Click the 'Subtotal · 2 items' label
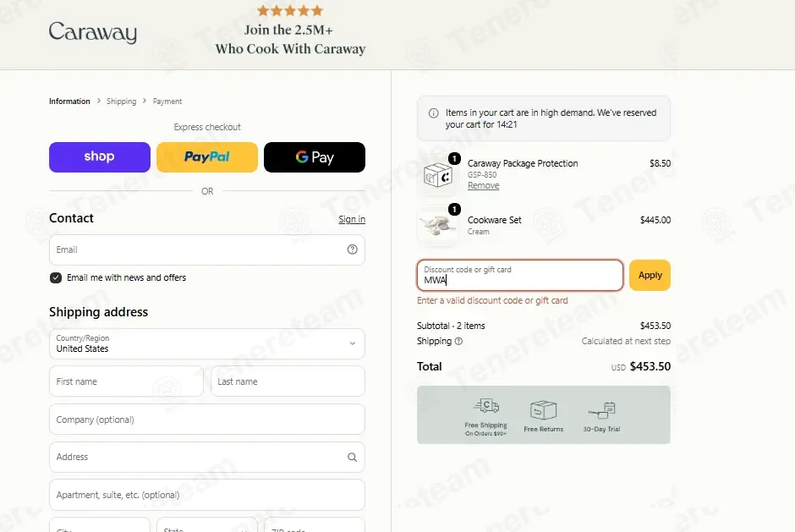Viewport: 795px width, 532px height. pyautogui.click(x=451, y=326)
